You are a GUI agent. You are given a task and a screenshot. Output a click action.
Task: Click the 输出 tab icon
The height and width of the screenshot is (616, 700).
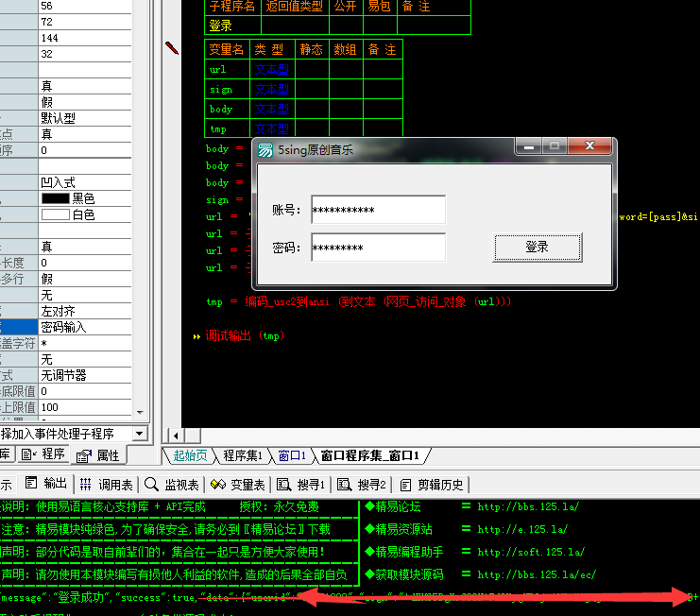click(31, 483)
